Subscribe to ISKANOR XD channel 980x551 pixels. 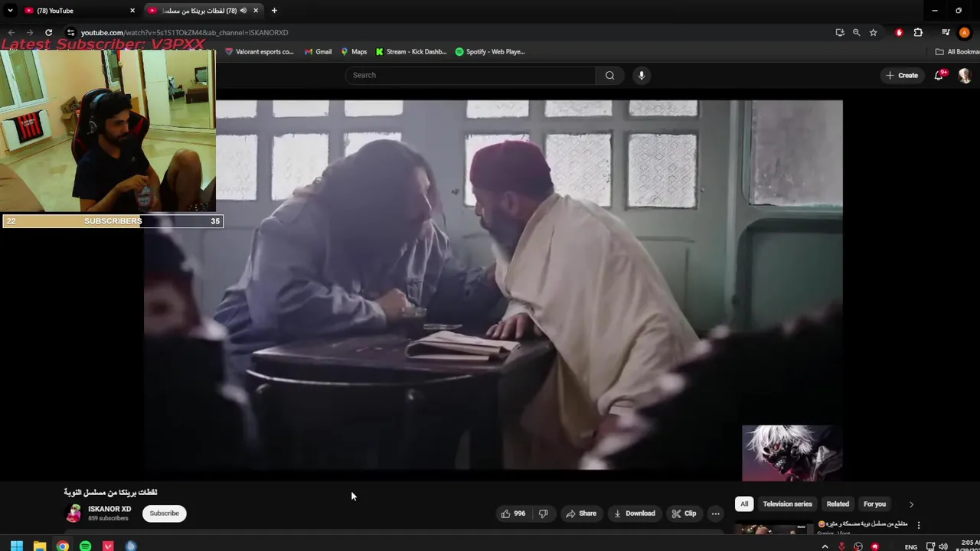coord(164,514)
